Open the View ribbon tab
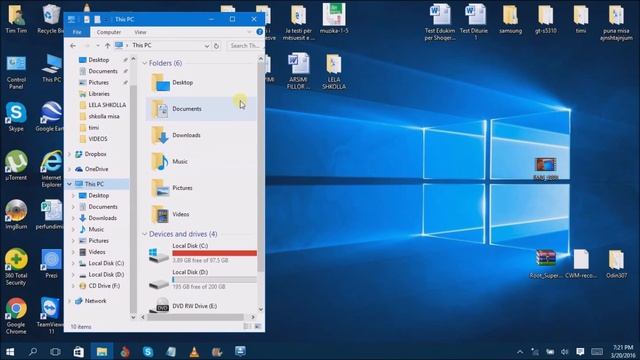Screen dimensions: 640x360 pyautogui.click(x=140, y=32)
